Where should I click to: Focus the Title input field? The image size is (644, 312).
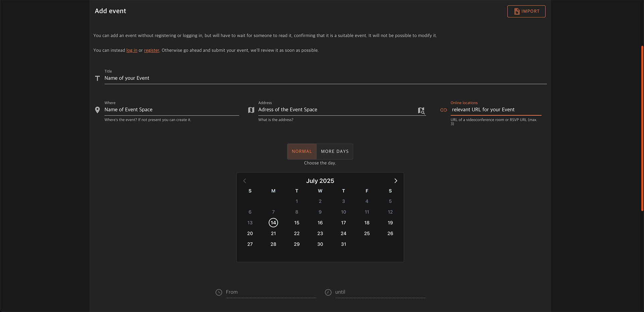click(325, 78)
